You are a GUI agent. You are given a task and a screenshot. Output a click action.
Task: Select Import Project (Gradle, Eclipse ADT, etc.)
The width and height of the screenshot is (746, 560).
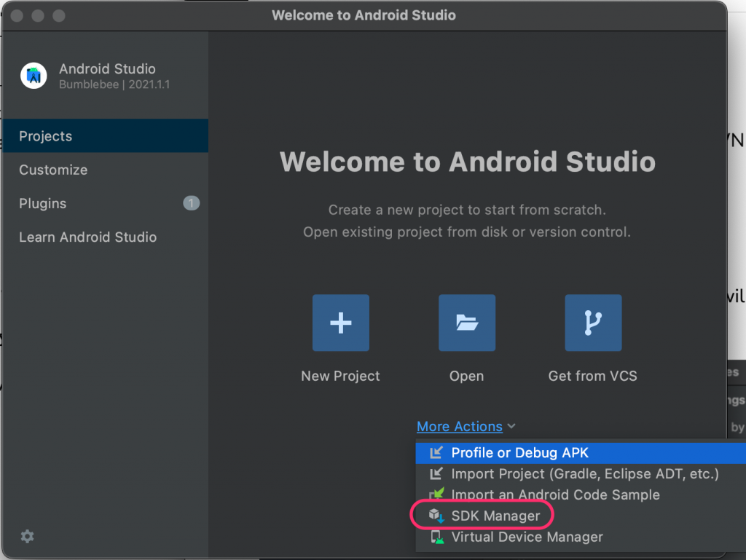(581, 473)
